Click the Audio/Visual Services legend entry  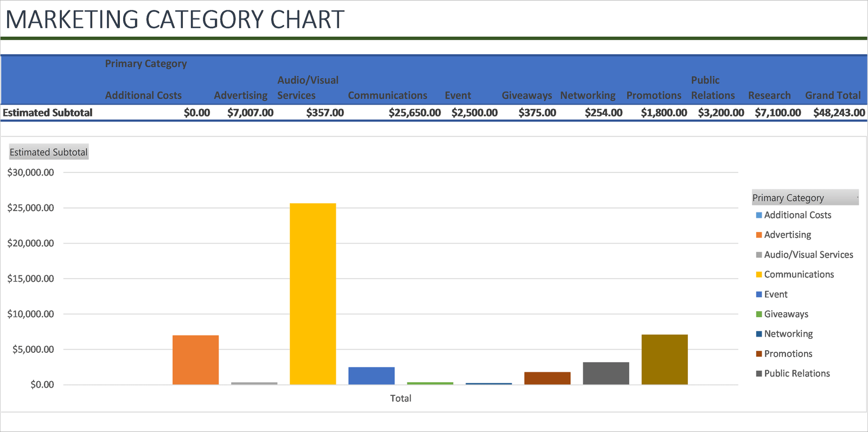[805, 255]
